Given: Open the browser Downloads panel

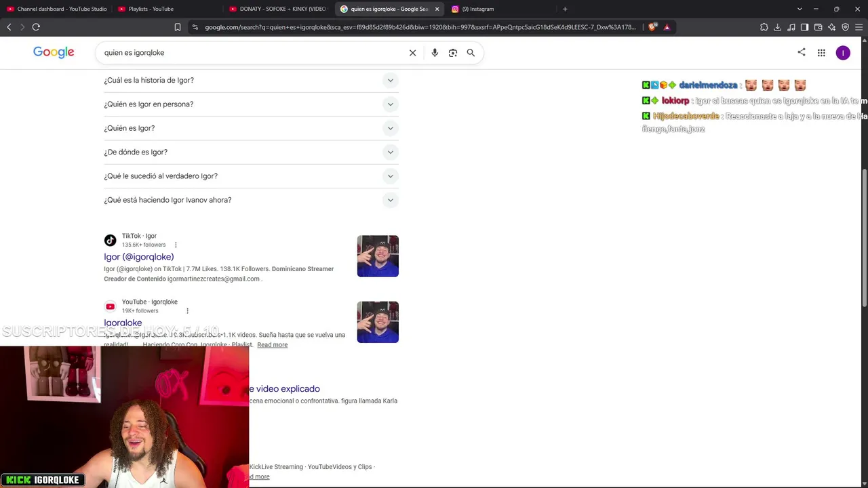Looking at the screenshot, I should click(778, 27).
